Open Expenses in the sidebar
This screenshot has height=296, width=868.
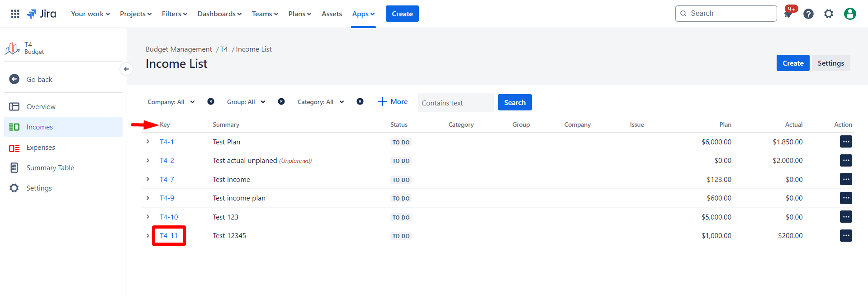click(x=63, y=147)
